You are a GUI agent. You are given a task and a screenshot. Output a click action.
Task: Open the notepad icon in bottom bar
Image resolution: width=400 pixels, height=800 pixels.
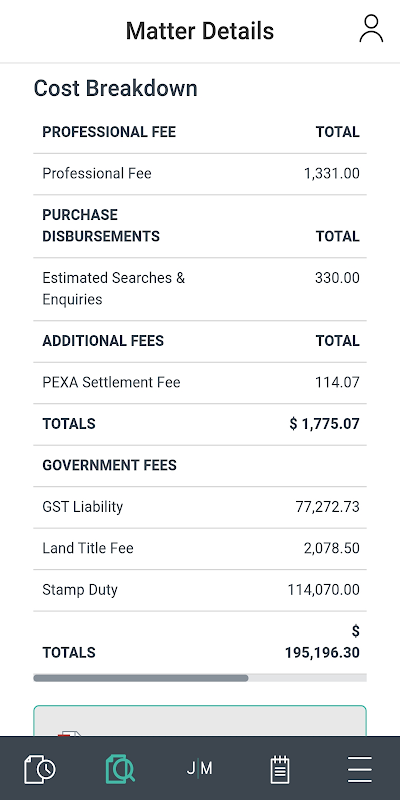point(280,769)
